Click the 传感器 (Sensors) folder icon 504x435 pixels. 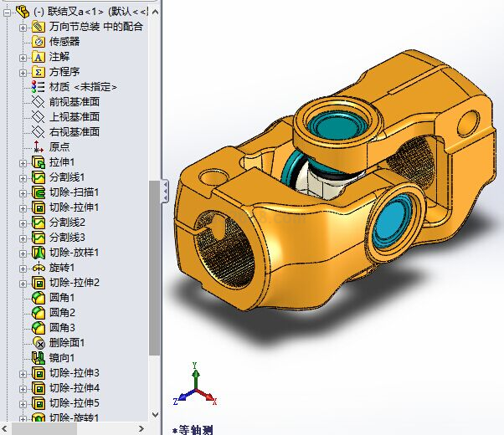click(38, 41)
